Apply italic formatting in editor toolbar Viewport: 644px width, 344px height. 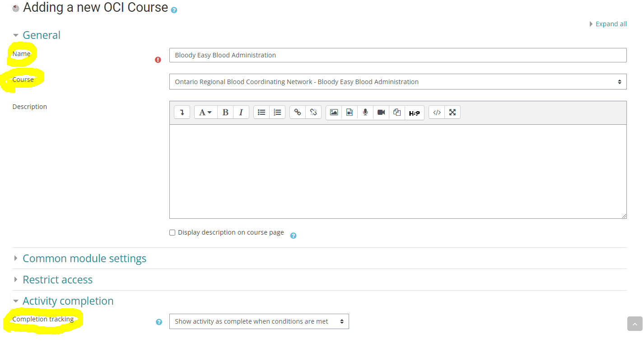point(241,113)
